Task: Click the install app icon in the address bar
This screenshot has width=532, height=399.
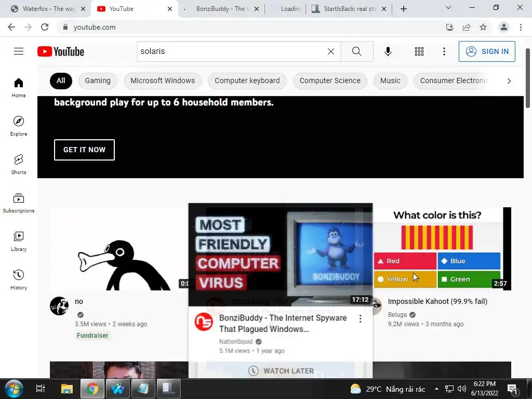Action: [x=449, y=27]
